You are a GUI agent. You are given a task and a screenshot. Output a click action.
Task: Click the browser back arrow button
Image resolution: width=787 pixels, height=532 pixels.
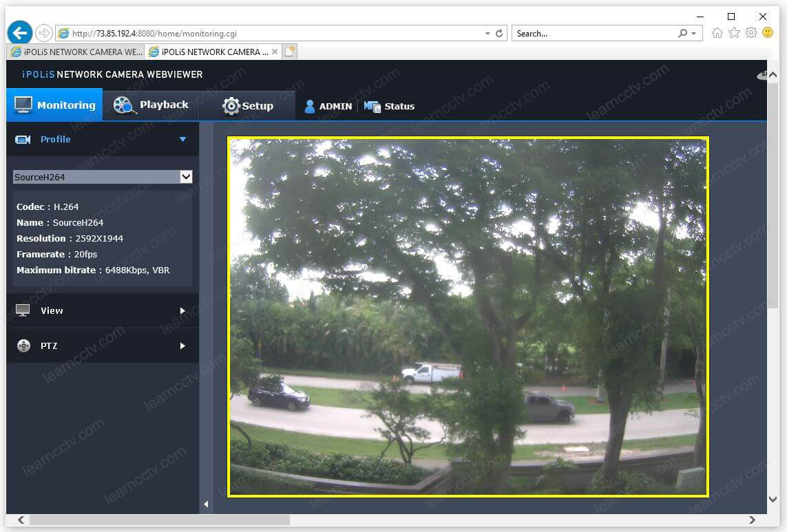pyautogui.click(x=19, y=32)
